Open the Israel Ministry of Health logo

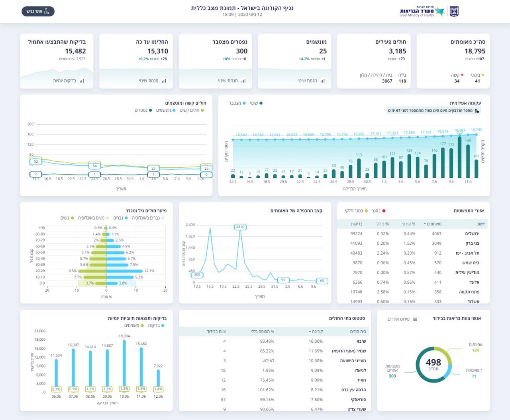[422, 12]
